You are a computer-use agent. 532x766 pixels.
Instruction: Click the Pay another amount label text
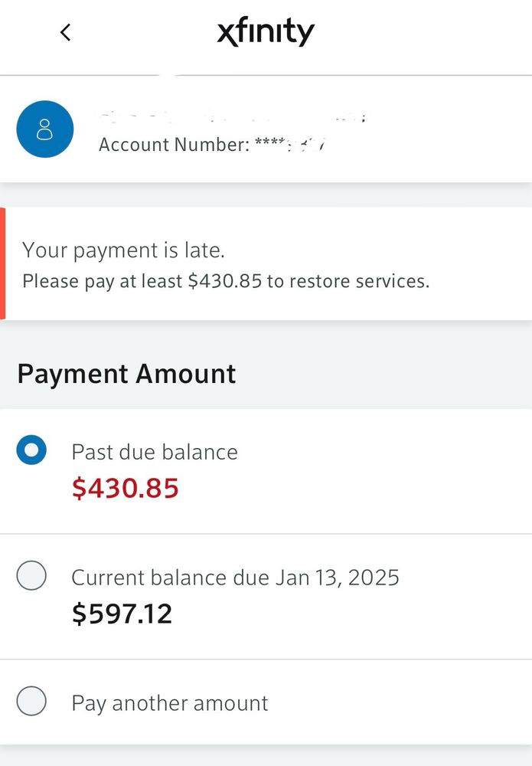pyautogui.click(x=170, y=703)
